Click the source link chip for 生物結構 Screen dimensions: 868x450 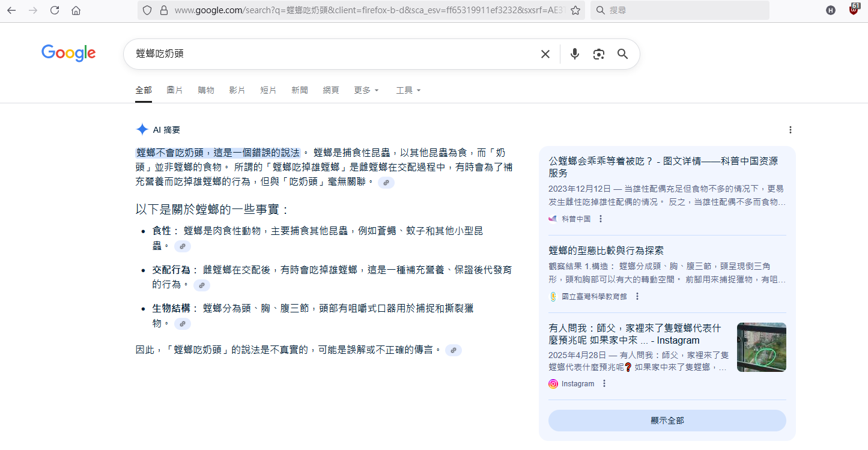(x=183, y=324)
